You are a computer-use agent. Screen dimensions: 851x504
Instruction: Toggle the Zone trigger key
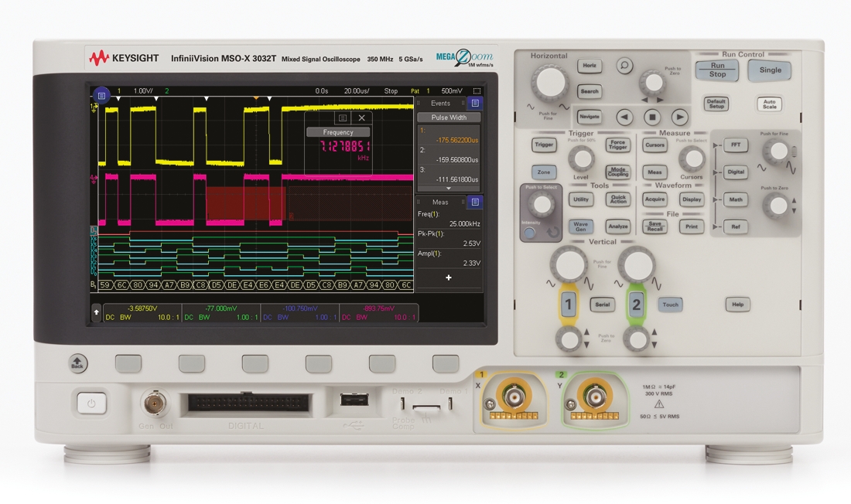(544, 172)
